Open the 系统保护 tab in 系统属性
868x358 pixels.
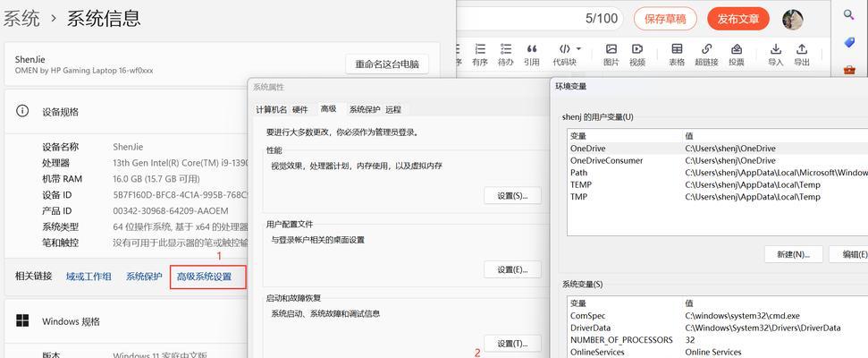pyautogui.click(x=364, y=110)
